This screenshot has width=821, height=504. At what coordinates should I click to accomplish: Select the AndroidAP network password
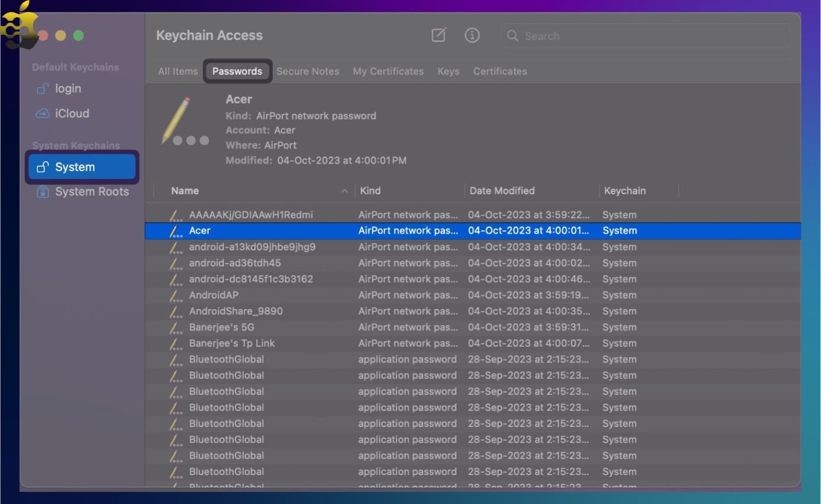(x=472, y=295)
